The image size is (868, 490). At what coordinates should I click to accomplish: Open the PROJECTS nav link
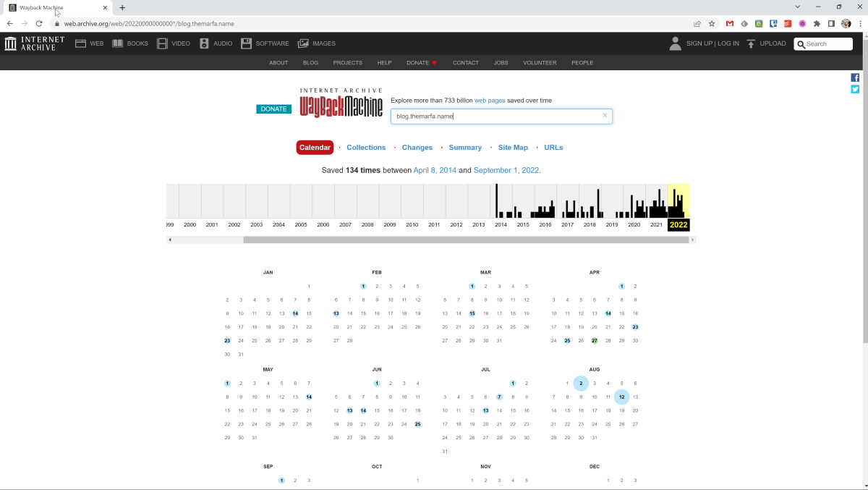[347, 63]
